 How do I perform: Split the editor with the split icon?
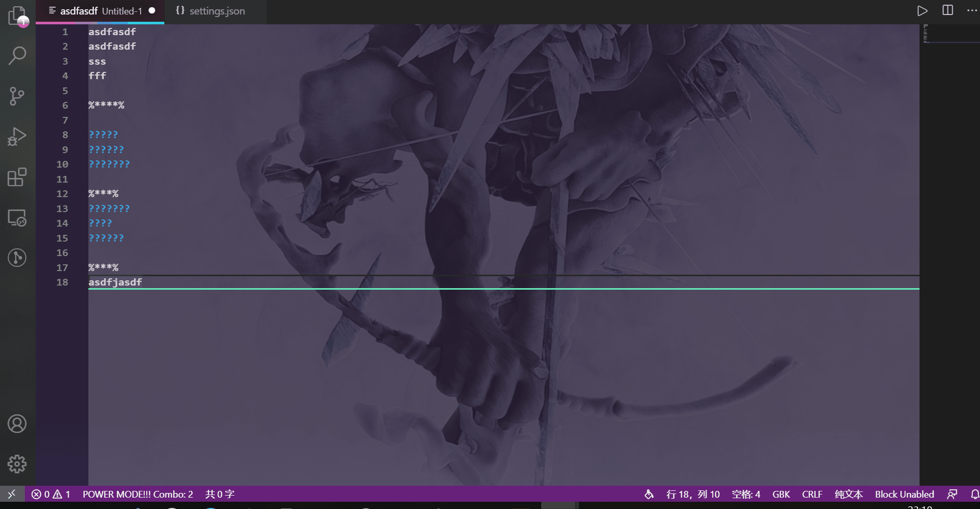click(x=946, y=10)
